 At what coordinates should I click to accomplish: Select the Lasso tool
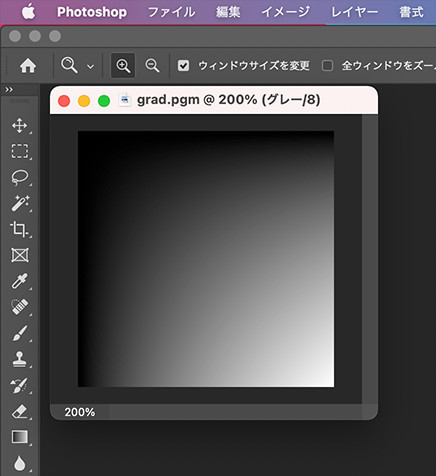pos(20,177)
